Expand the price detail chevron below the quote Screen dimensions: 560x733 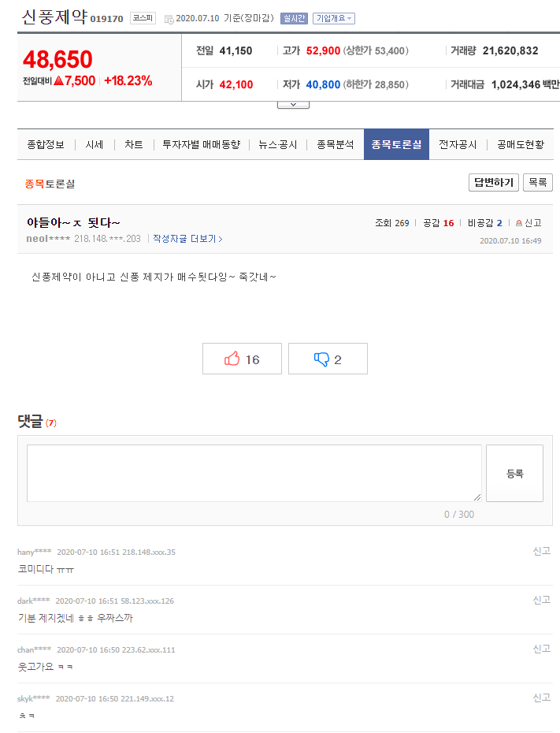[293, 105]
